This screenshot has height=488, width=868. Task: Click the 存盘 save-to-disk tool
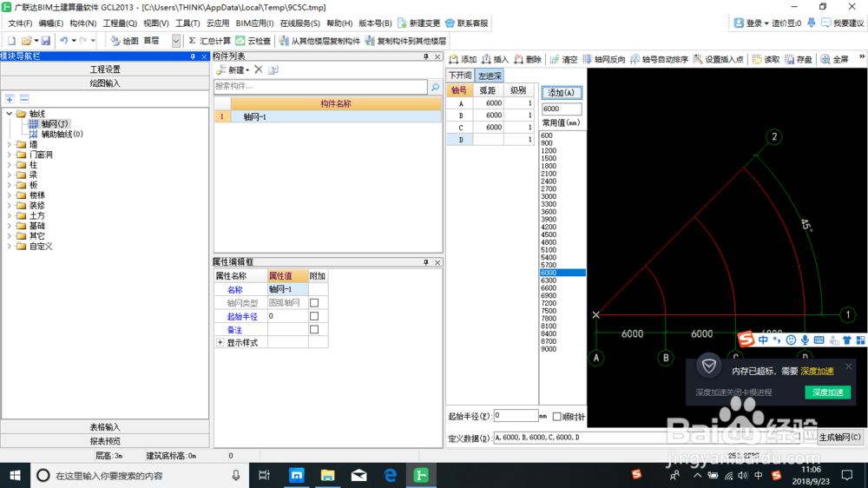tap(799, 59)
